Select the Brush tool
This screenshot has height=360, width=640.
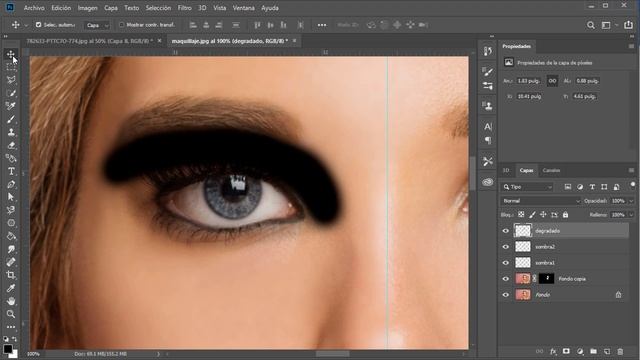click(x=11, y=119)
